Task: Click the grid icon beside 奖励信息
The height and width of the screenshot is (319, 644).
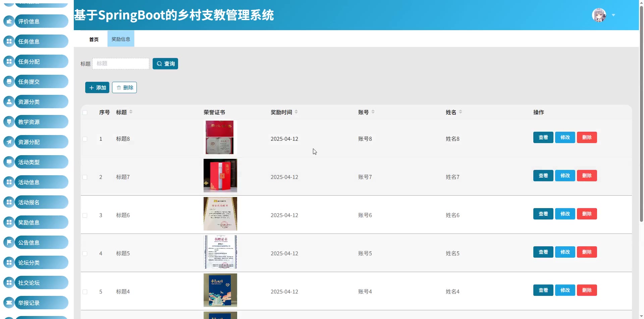Action: [9, 222]
